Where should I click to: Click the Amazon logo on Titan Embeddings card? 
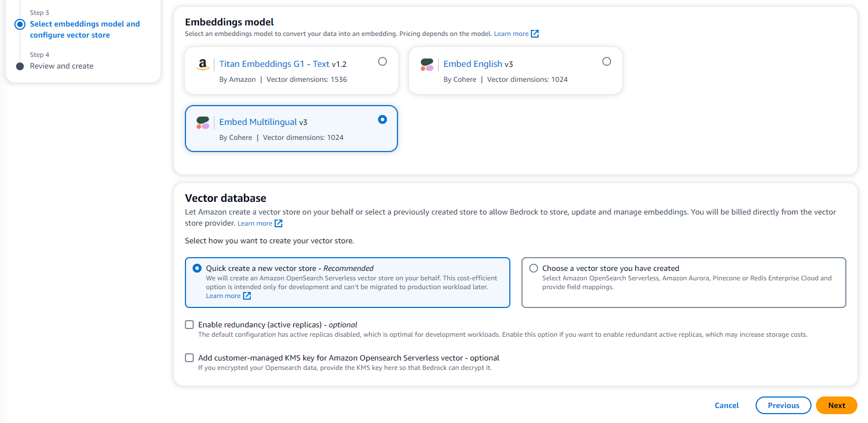pyautogui.click(x=203, y=65)
